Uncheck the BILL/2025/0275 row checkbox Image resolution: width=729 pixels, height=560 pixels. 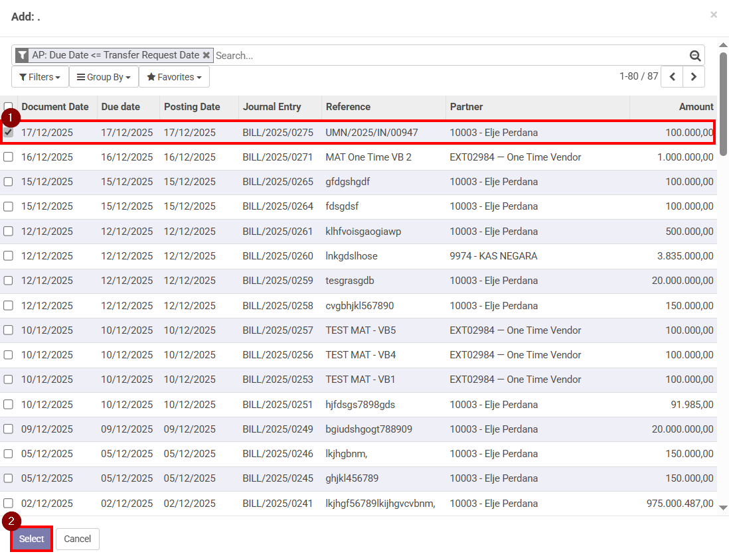pos(9,133)
